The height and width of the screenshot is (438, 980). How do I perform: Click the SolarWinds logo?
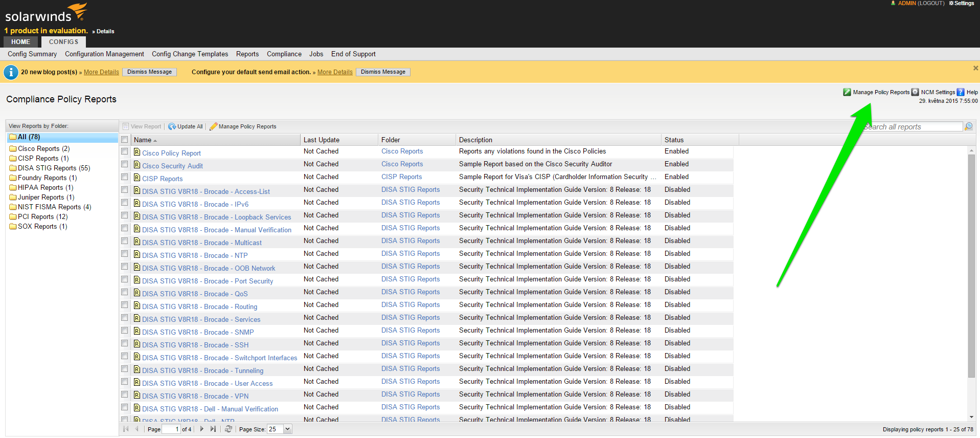tap(46, 13)
